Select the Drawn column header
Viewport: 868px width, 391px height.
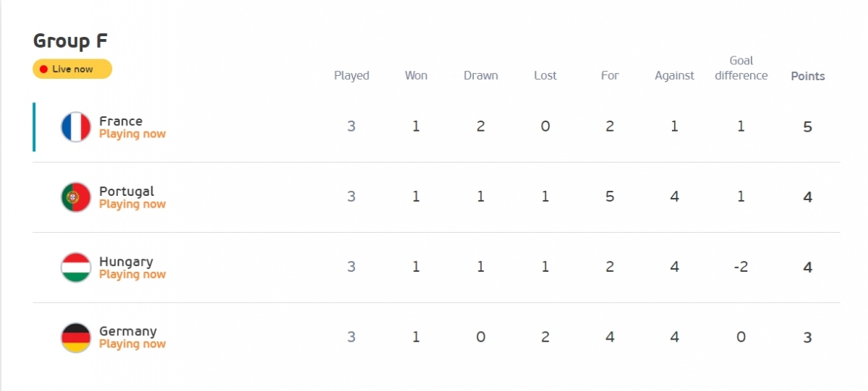click(481, 75)
